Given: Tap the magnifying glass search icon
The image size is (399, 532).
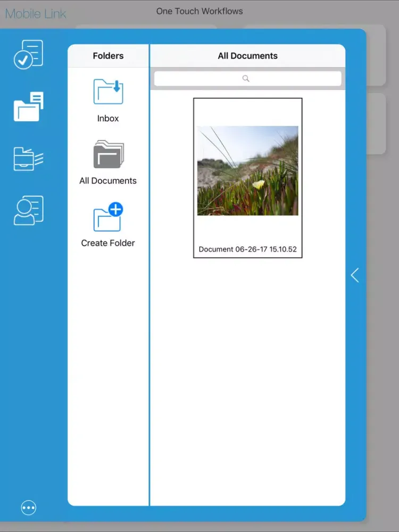Looking at the screenshot, I should pyautogui.click(x=246, y=79).
